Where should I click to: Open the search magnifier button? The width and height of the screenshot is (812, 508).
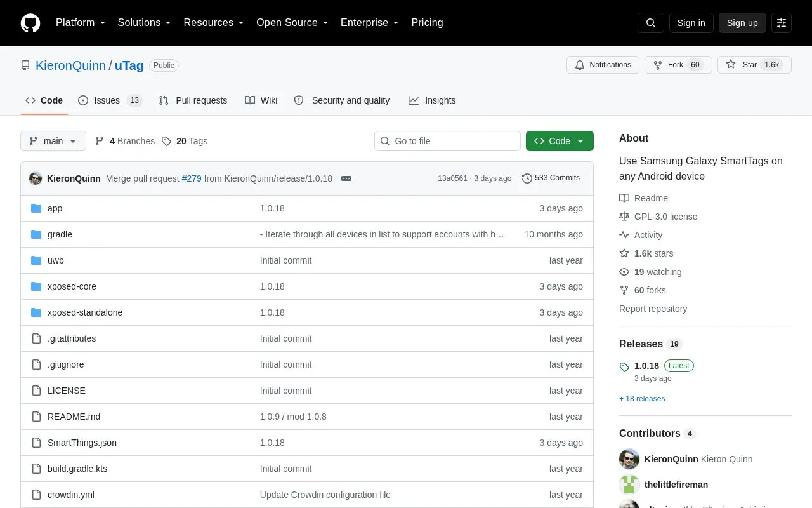tap(651, 23)
